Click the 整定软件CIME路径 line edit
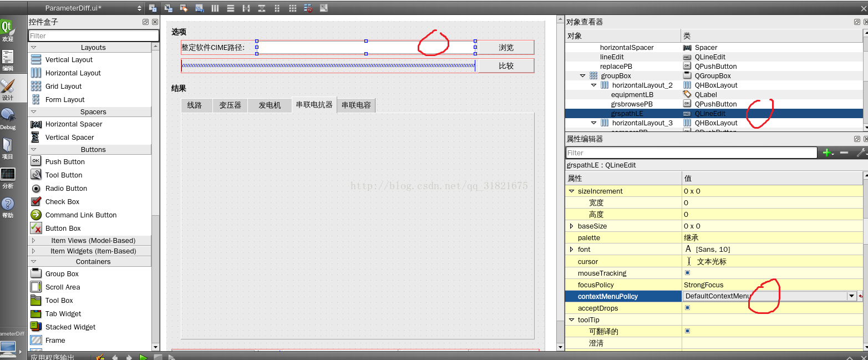Viewport: 868px width, 360px height. tap(366, 47)
